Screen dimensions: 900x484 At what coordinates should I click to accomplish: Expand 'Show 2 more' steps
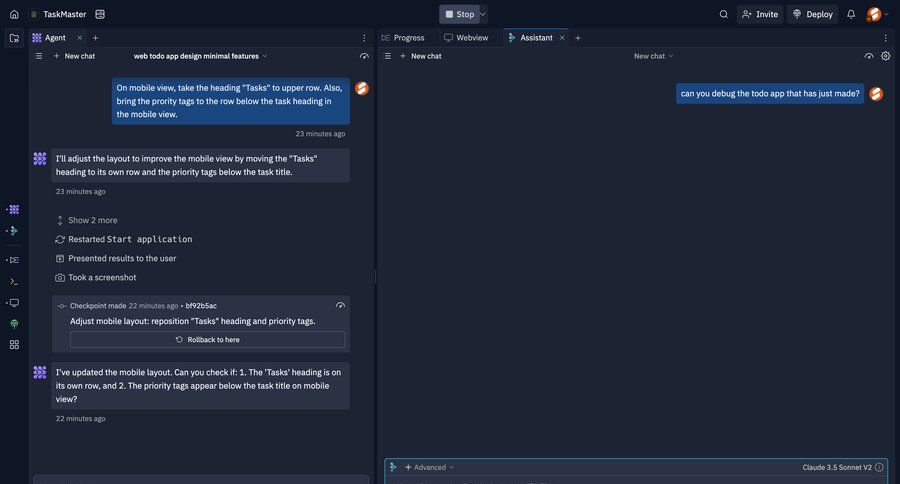click(87, 220)
